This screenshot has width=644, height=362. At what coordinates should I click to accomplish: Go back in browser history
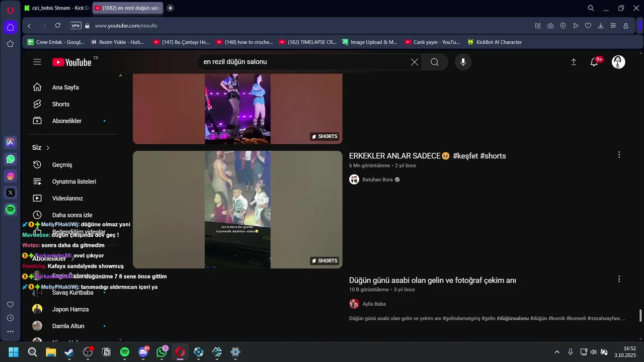pos(29,26)
